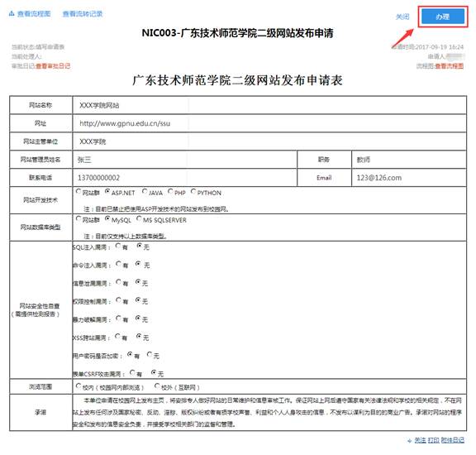Open the red 查看流程图 link at right
476x455 pixels.
(450, 66)
